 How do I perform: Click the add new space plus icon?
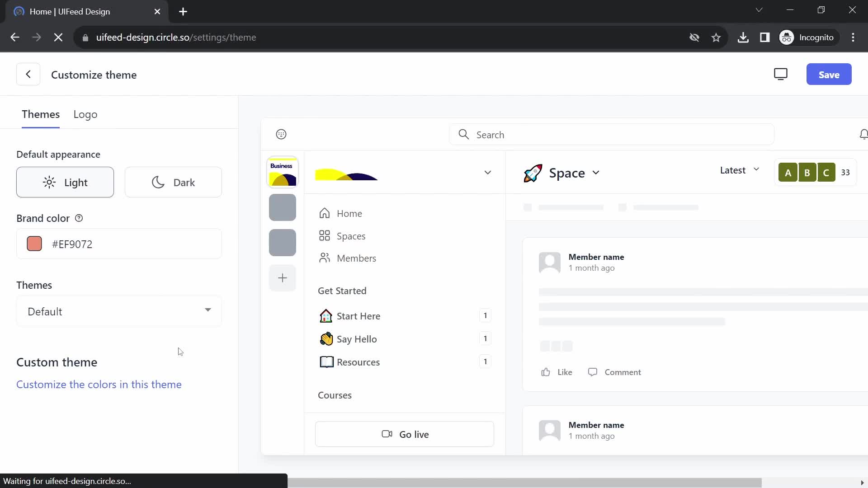282,278
